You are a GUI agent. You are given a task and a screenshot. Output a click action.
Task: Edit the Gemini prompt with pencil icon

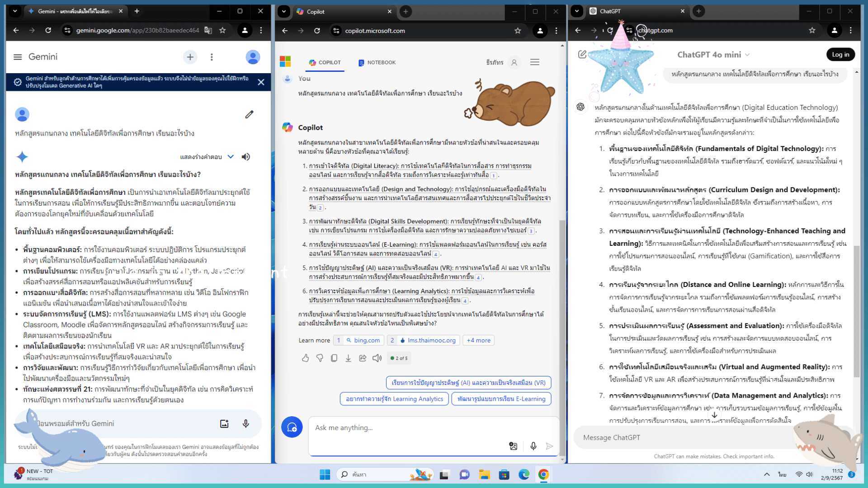tap(249, 114)
